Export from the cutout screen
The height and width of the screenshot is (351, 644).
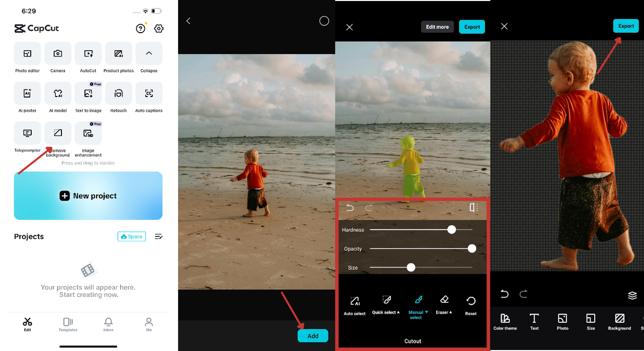click(x=472, y=27)
